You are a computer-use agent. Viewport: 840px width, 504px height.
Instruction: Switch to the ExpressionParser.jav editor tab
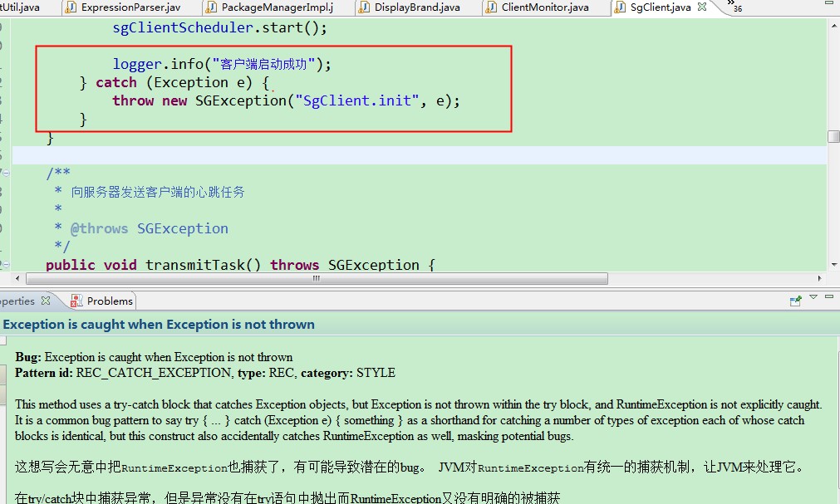point(130,7)
